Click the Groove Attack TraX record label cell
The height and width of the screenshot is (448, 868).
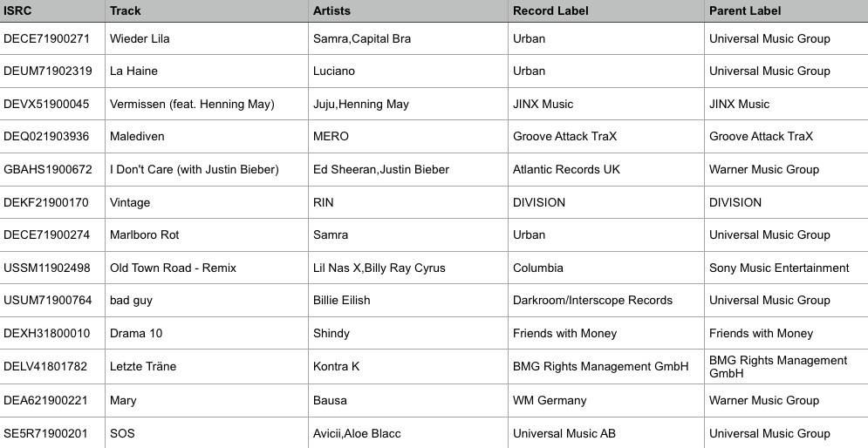pyautogui.click(x=564, y=136)
